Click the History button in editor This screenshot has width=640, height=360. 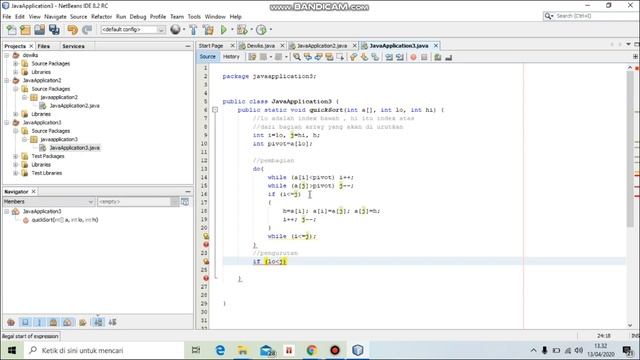(231, 57)
